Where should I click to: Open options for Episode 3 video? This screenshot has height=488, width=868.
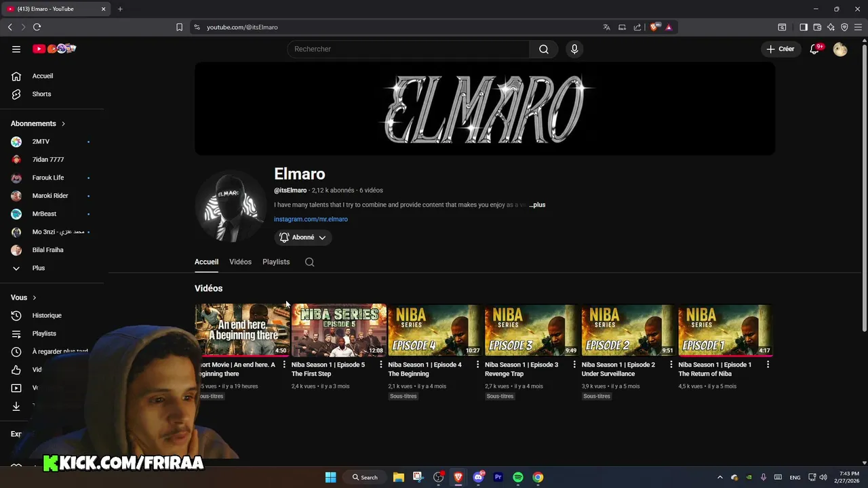(x=574, y=365)
